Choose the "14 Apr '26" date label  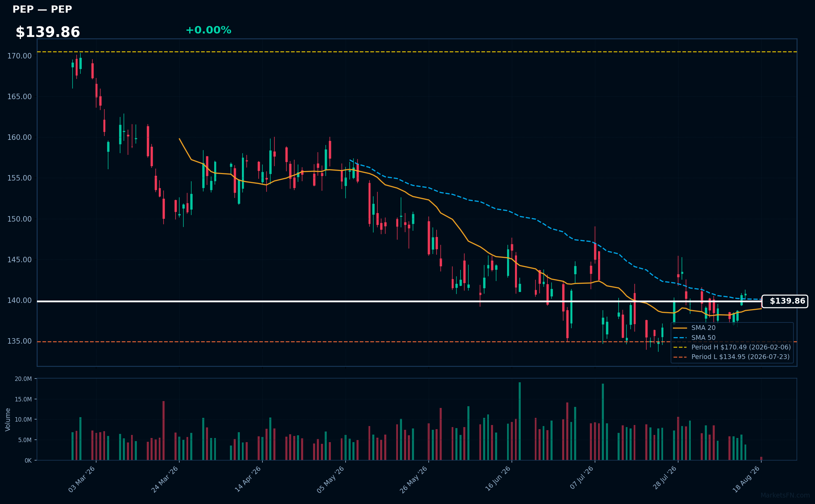click(x=248, y=479)
